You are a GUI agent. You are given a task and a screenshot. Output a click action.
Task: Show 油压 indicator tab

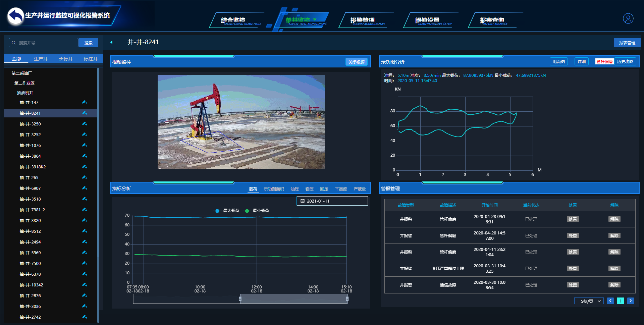click(x=294, y=189)
